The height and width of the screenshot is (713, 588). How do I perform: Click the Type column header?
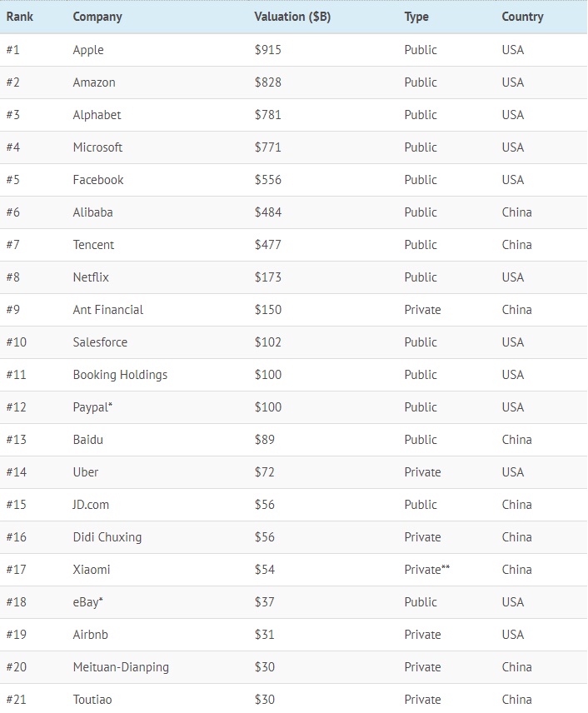coord(416,17)
